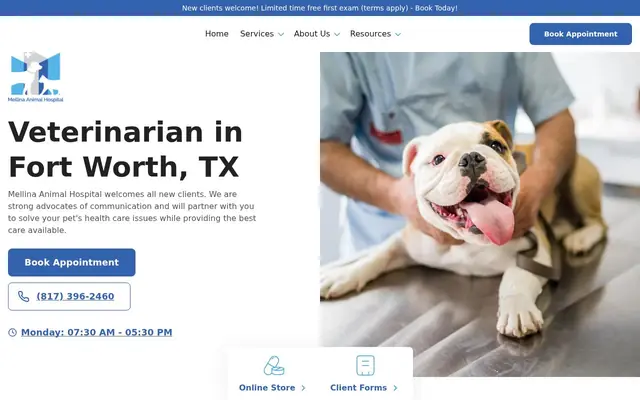Expand the Resources dropdown chevron

[x=398, y=34]
